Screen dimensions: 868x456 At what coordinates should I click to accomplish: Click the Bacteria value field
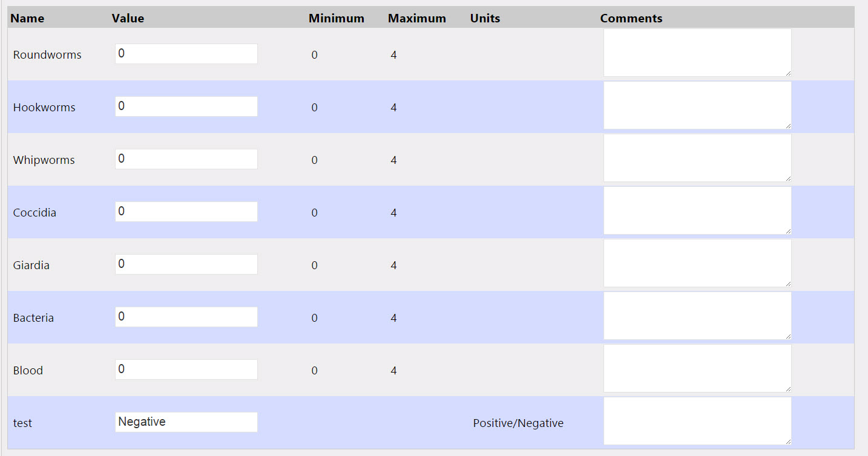click(186, 317)
